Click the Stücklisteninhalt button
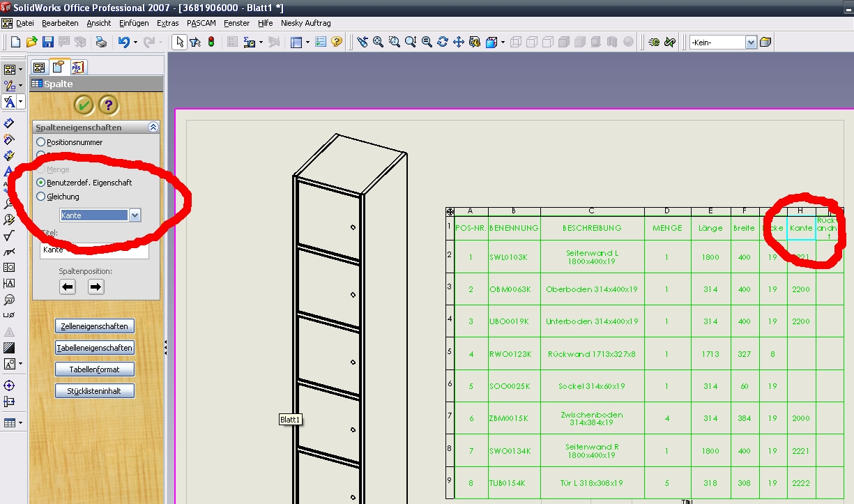This screenshot has height=504, width=854. click(x=95, y=391)
